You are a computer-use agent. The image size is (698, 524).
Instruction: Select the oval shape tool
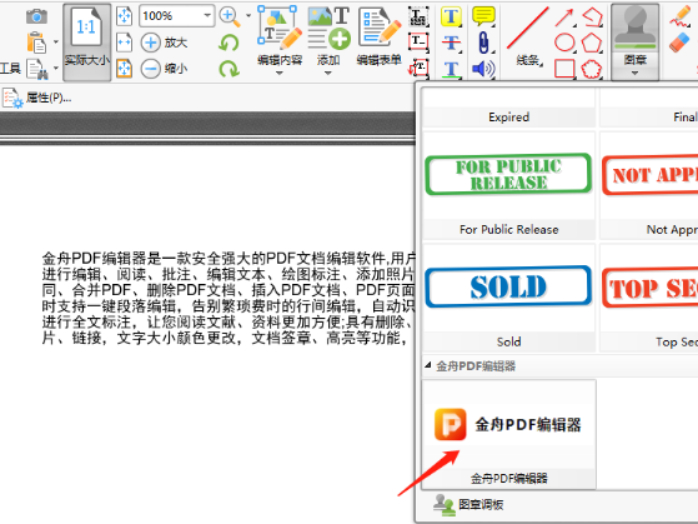pyautogui.click(x=564, y=43)
